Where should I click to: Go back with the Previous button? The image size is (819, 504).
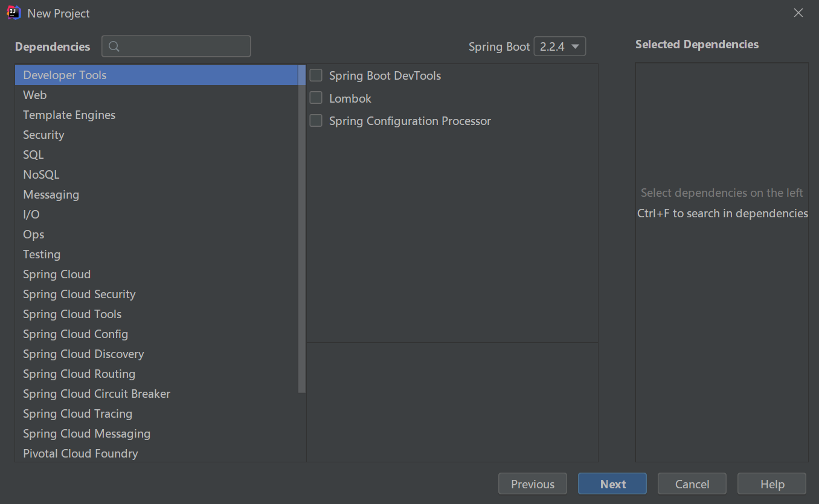click(x=532, y=484)
